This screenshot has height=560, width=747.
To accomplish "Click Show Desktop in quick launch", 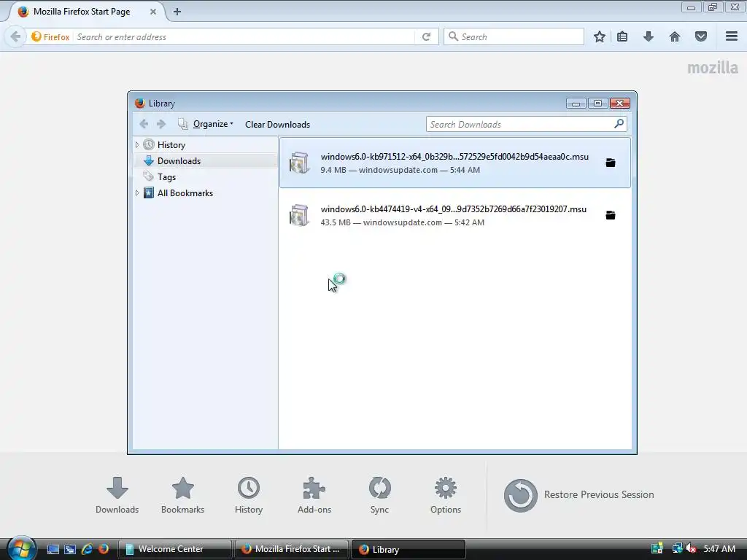I will [x=53, y=549].
